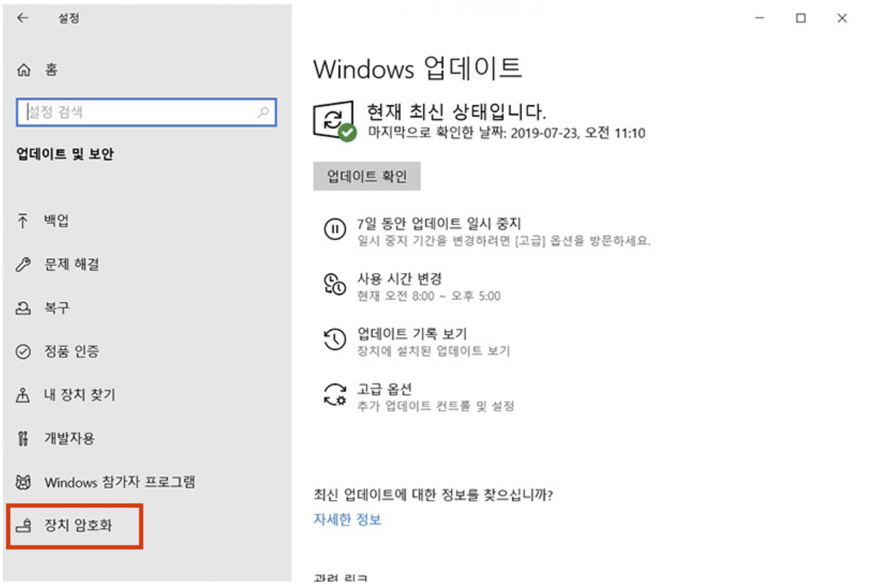This screenshot has width=894, height=588.
Task: Click text 최신 업데이트에 대한 정보를 찾으십니까?
Action: click(434, 494)
